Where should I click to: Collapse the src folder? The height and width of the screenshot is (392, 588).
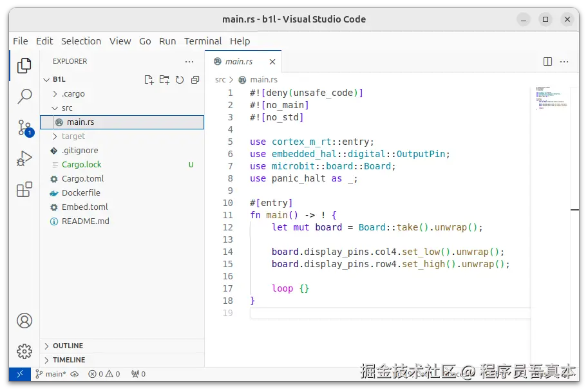[55, 108]
